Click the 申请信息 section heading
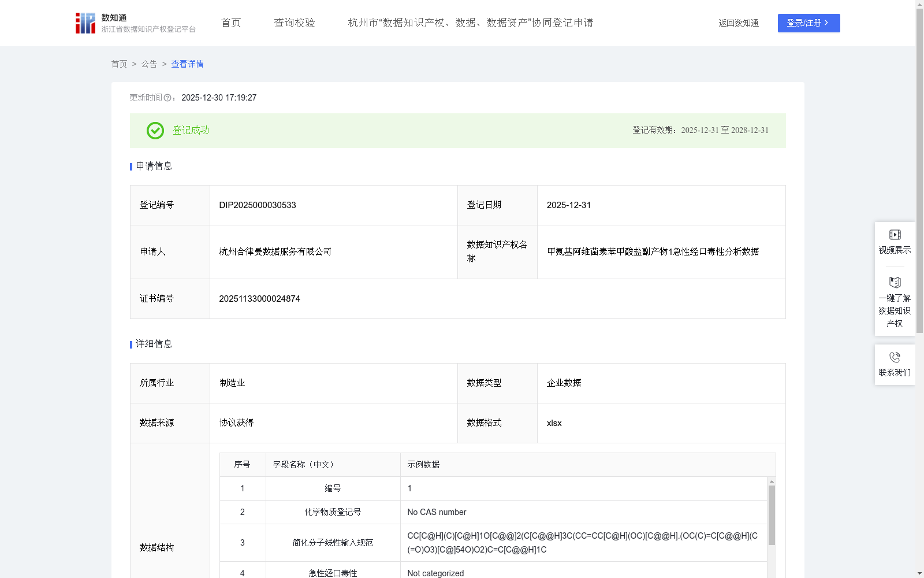Viewport: 924px width, 578px height. (x=154, y=166)
